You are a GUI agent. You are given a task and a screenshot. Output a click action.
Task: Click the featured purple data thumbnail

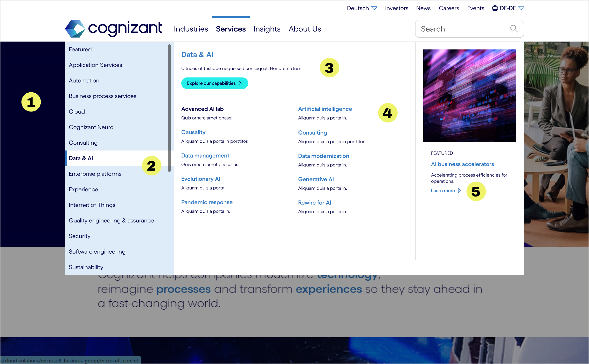tap(469, 96)
